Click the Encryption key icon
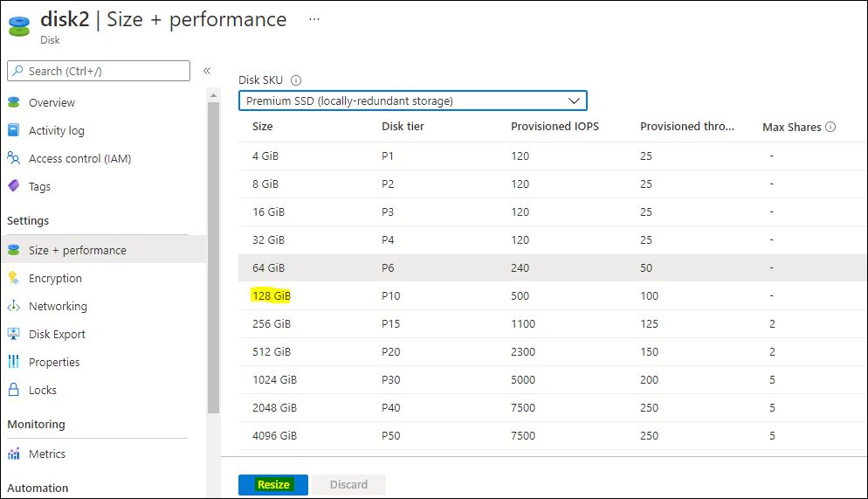This screenshot has height=499, width=868. 14,278
